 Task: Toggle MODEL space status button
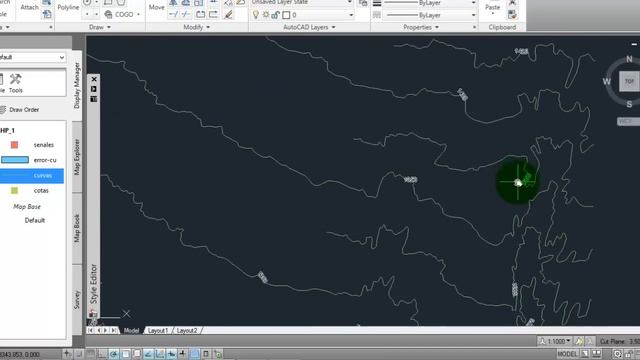pos(567,354)
